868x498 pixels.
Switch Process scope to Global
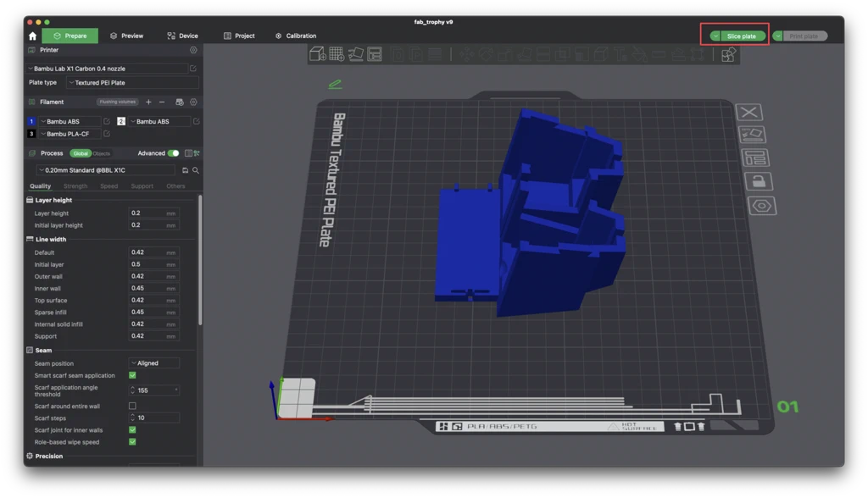[81, 153]
